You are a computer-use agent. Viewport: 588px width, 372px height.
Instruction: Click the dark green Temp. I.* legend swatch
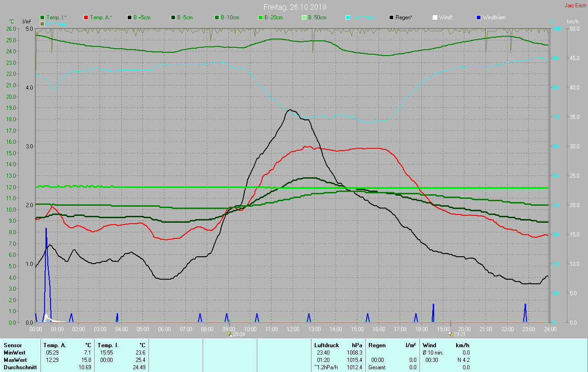pyautogui.click(x=43, y=17)
